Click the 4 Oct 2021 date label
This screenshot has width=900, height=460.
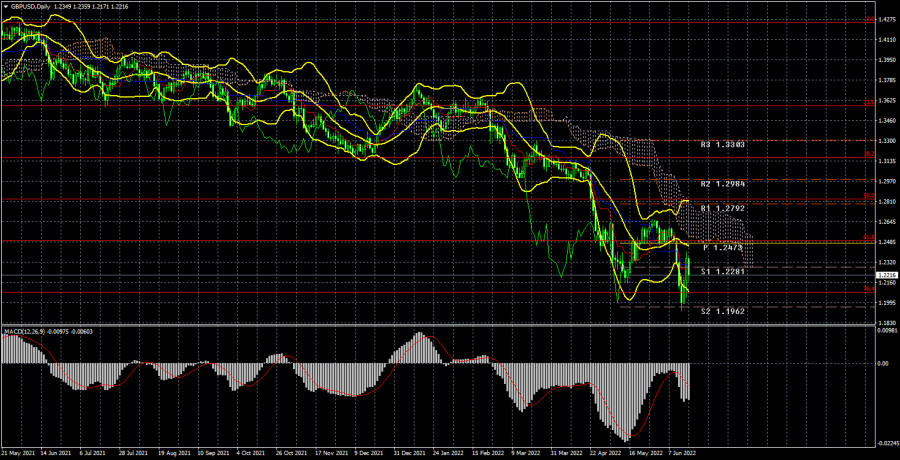point(252,453)
